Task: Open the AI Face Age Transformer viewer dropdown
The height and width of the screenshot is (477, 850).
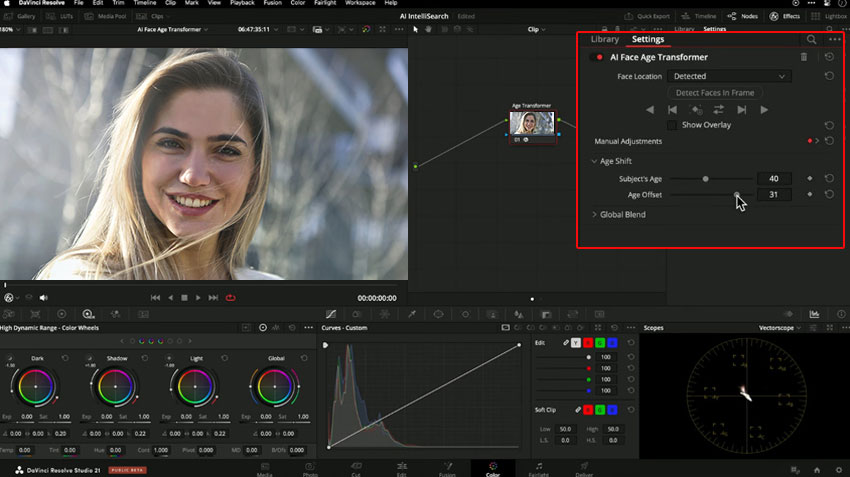Action: (172, 29)
